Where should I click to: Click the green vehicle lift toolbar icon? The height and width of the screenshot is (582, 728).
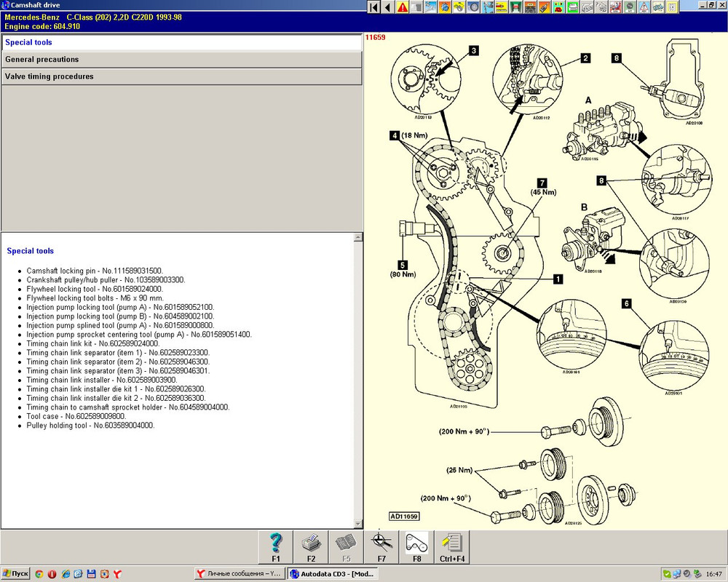(516, 7)
